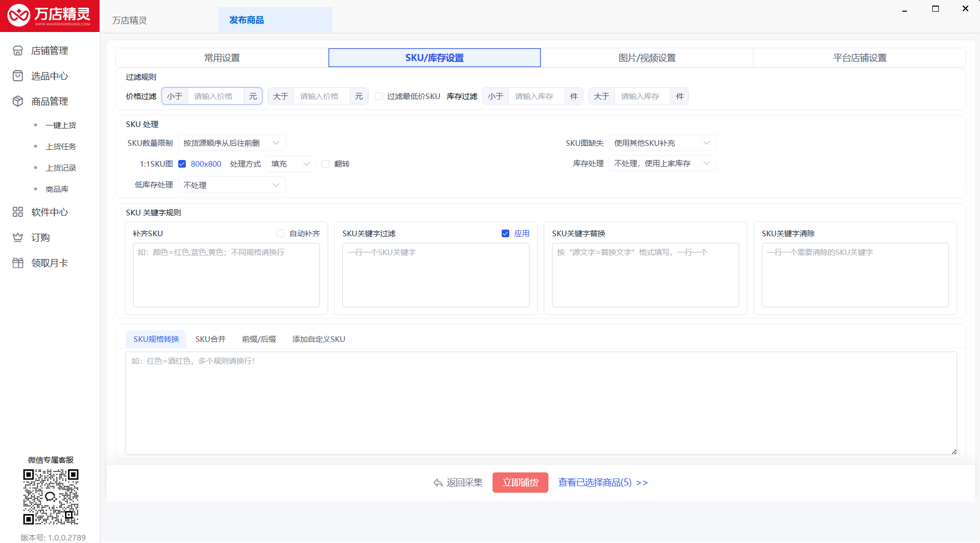Click the 商品管理 box icon

coord(18,102)
